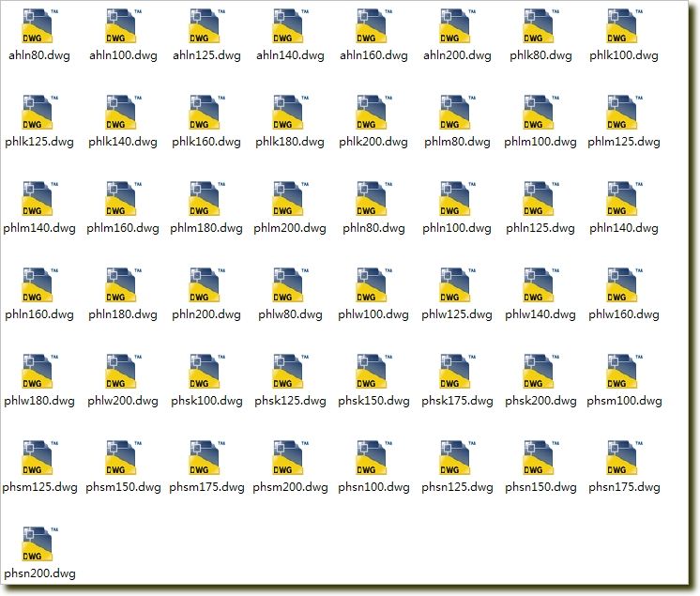Choose the phlm200.dwg file icon
700x596 pixels.
(288, 199)
